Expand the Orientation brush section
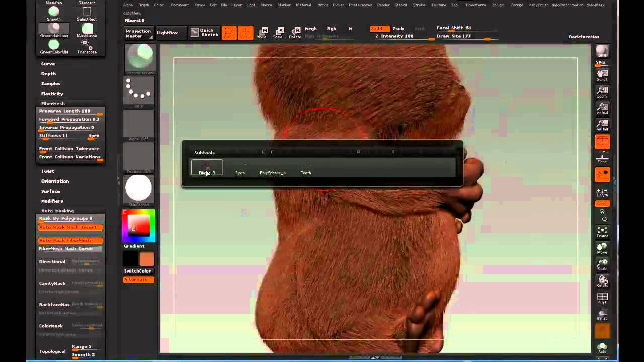 point(55,181)
